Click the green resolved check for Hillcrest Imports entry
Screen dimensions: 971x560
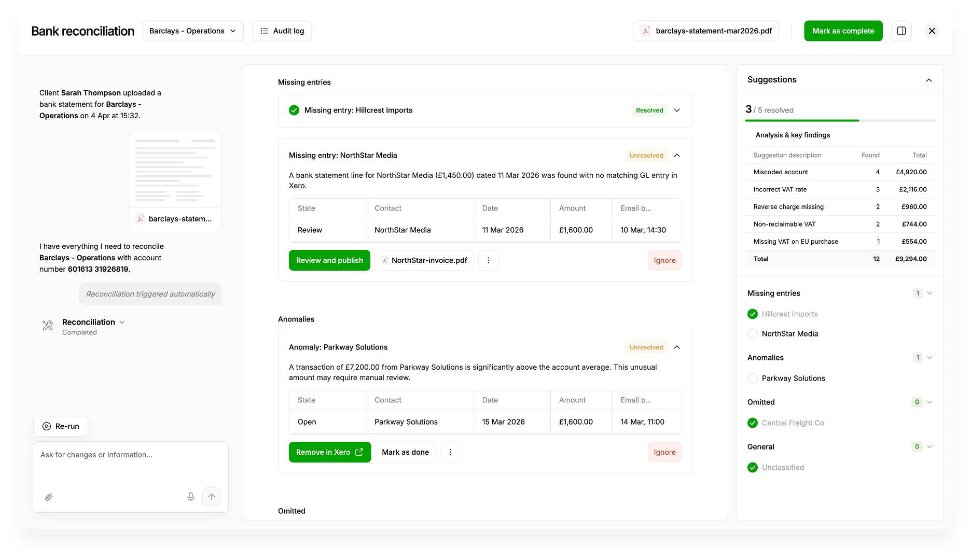click(294, 110)
